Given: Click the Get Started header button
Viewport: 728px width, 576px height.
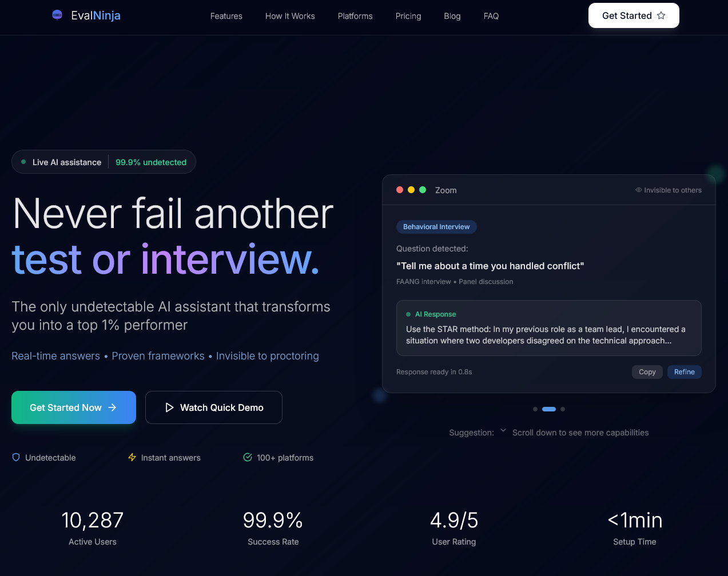Looking at the screenshot, I should pyautogui.click(x=634, y=15).
